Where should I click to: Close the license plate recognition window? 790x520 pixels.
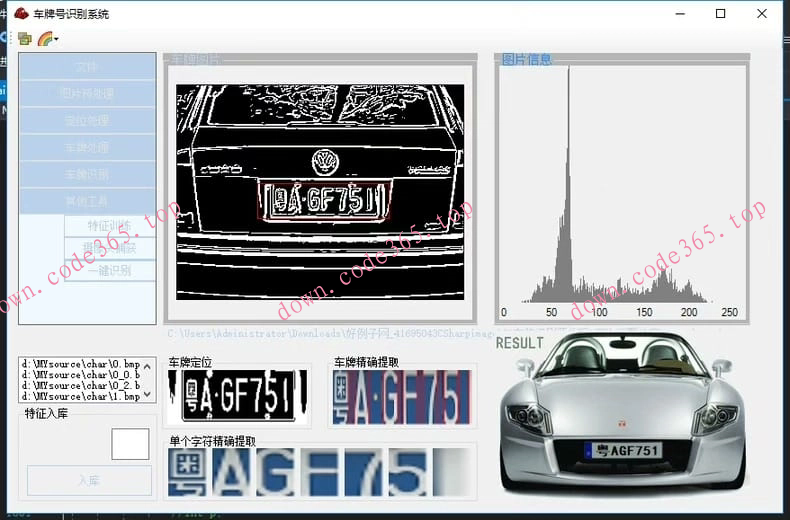click(x=762, y=14)
